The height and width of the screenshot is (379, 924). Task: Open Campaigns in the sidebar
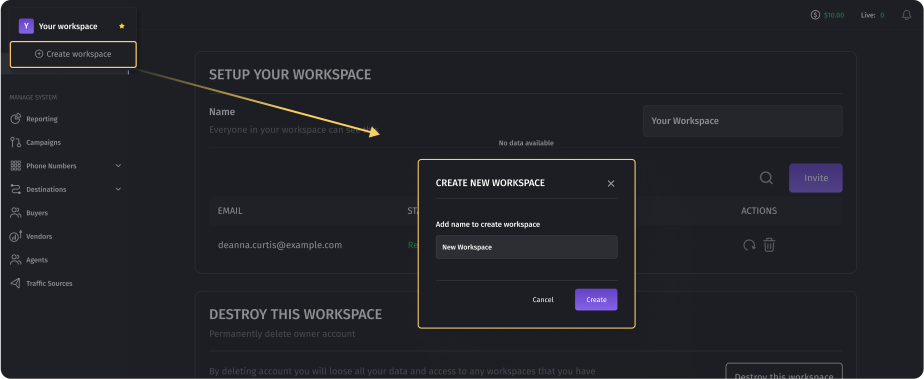tap(43, 143)
